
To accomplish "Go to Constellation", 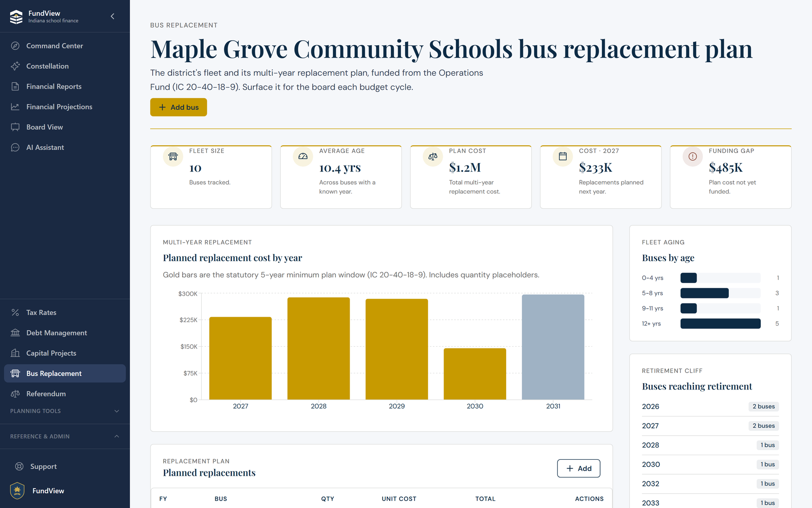I will coord(65,66).
